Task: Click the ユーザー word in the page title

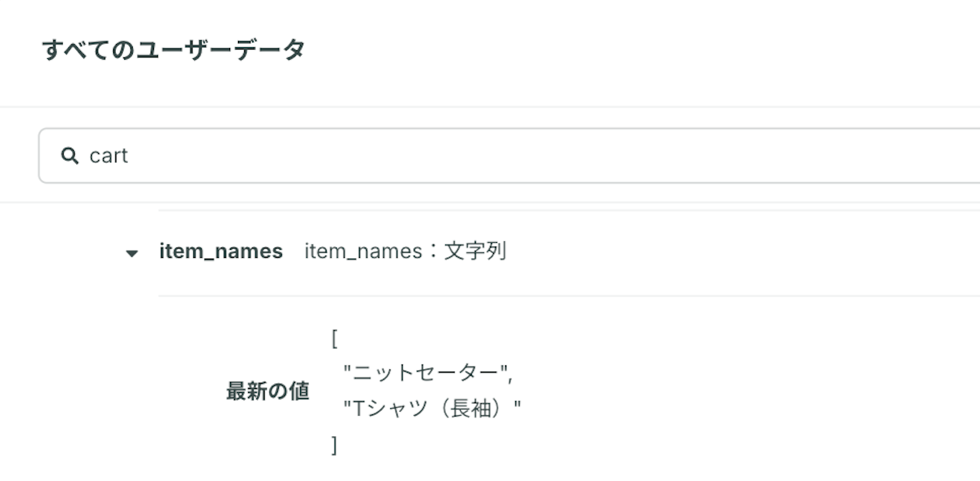Action: tap(183, 50)
